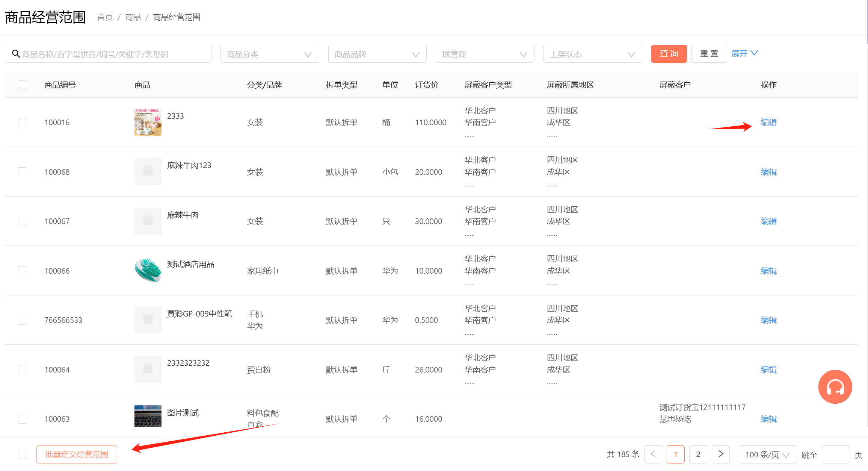
Task: Click the 查询 search button
Action: (669, 54)
